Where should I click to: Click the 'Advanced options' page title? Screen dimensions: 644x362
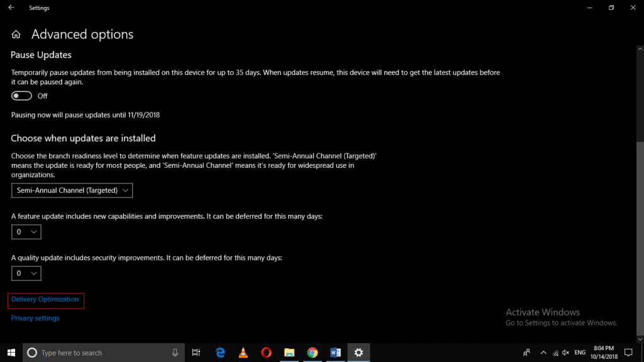[x=82, y=35]
